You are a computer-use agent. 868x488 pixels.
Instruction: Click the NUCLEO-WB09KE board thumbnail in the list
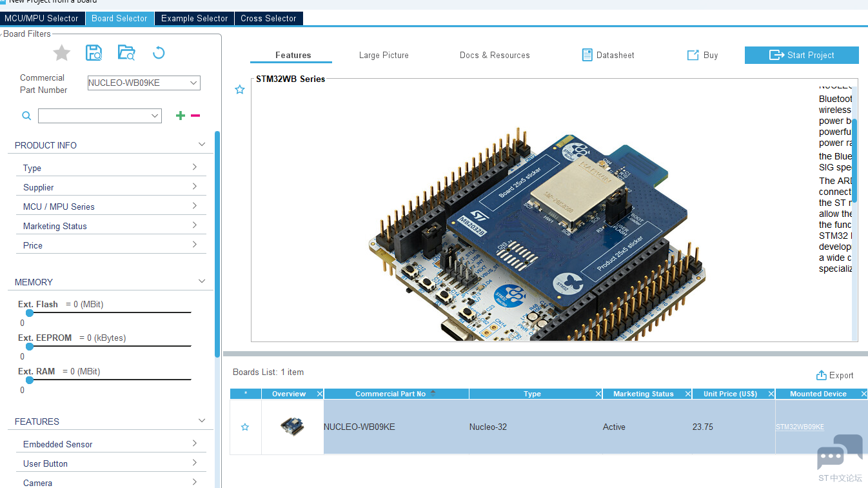pyautogui.click(x=293, y=427)
